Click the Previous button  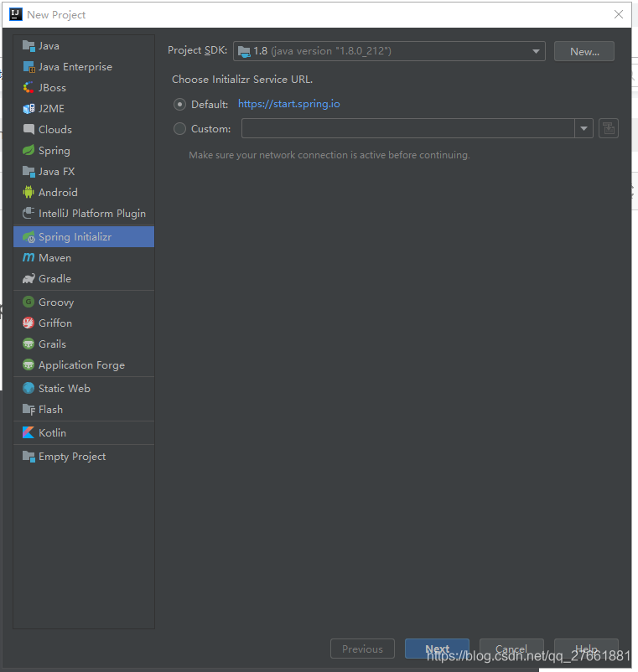pyautogui.click(x=362, y=649)
